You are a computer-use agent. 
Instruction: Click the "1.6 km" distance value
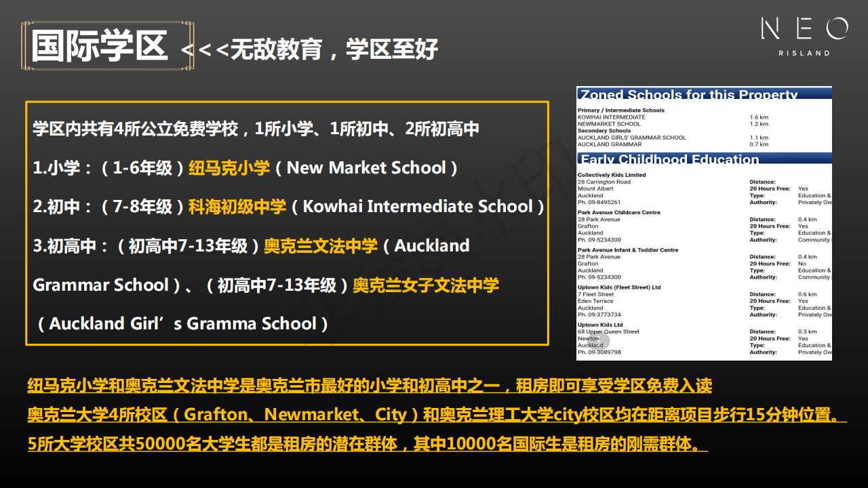coord(759,117)
